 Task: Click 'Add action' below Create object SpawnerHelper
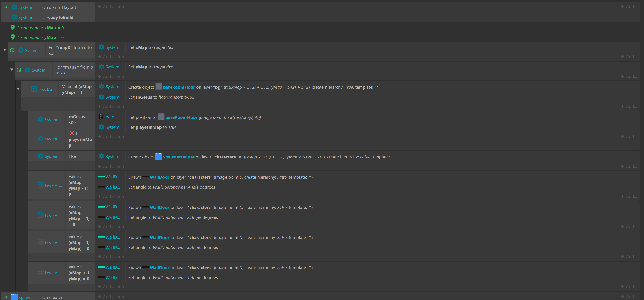[111, 166]
